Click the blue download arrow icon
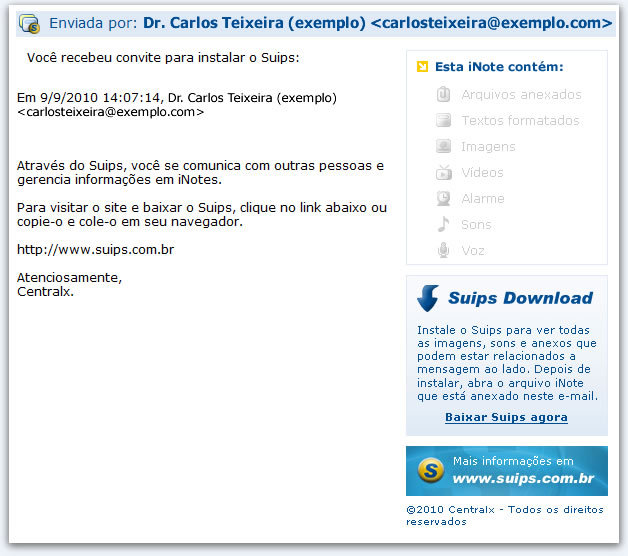 coord(428,298)
